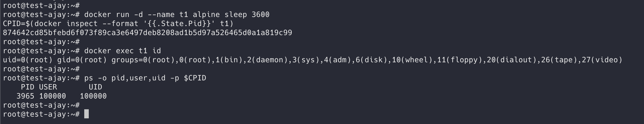644x124 pixels.
Task: Click the terminal cursor block at the last prompt
Action: [x=87, y=114]
